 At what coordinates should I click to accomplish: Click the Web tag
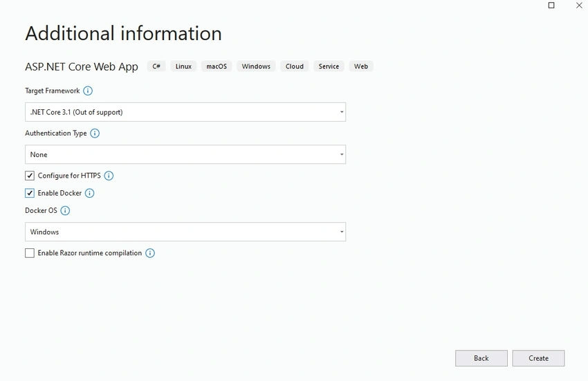[x=361, y=66]
